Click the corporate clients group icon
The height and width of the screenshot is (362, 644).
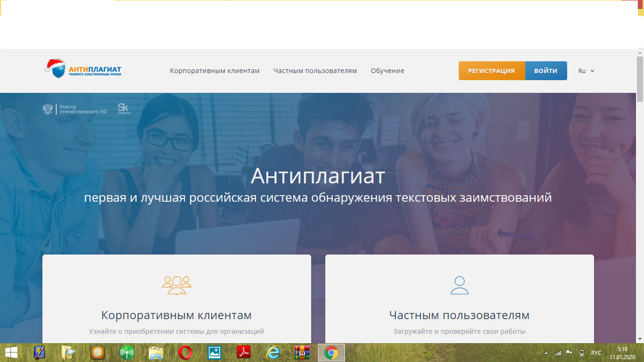(x=177, y=285)
